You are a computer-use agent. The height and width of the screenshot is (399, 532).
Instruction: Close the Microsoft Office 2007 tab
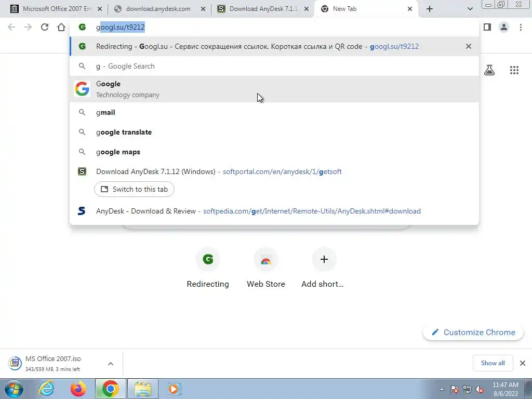coord(100,9)
